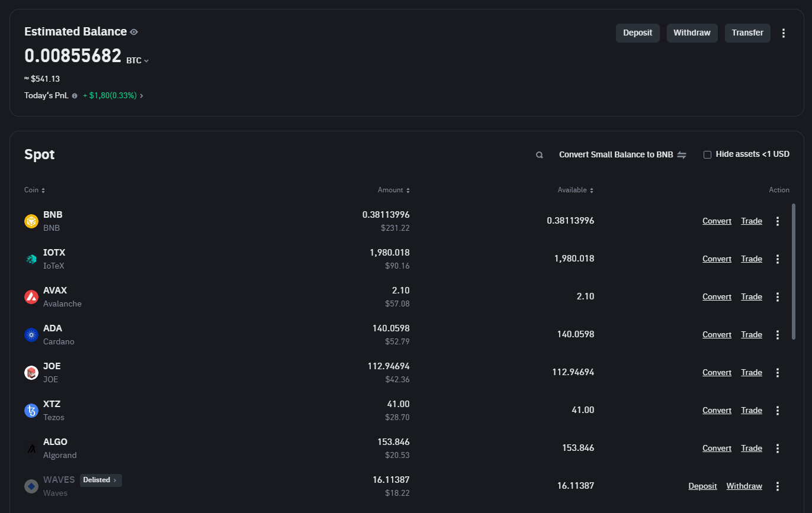Click the IOTX value $90.16
Screen dimensions: 812x513
pyautogui.click(x=397, y=266)
